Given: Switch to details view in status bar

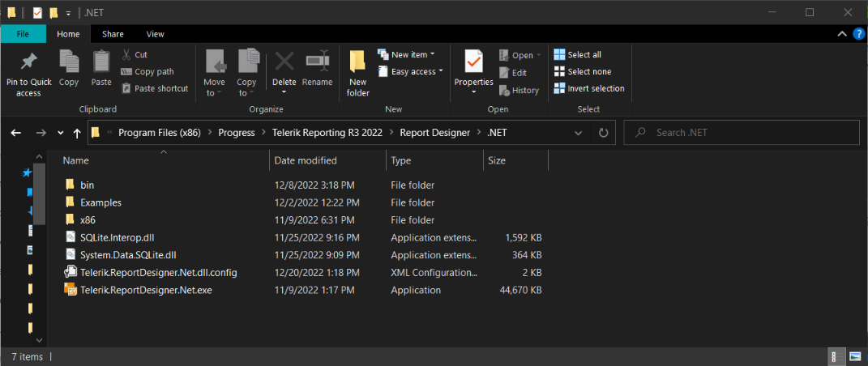Looking at the screenshot, I should tap(837, 356).
